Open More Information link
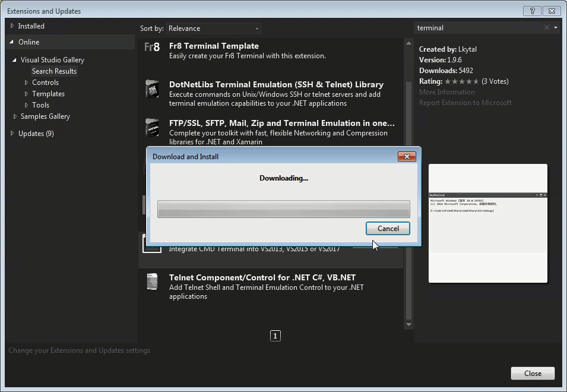The width and height of the screenshot is (567, 392). pos(447,92)
